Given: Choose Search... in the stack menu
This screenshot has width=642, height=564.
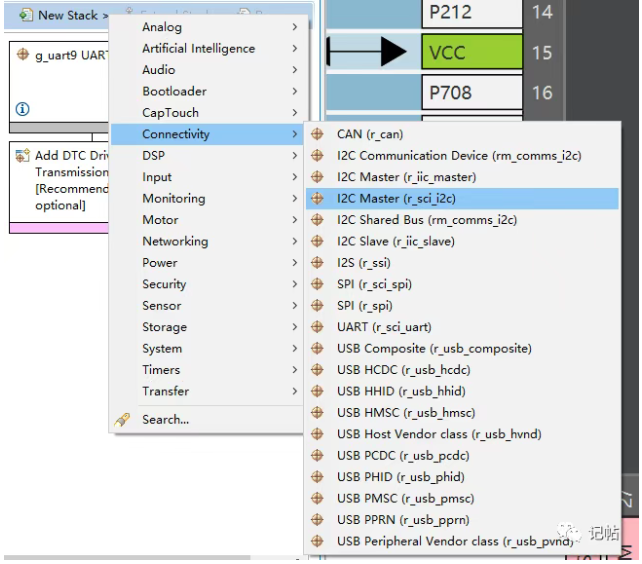Looking at the screenshot, I should pyautogui.click(x=207, y=419).
